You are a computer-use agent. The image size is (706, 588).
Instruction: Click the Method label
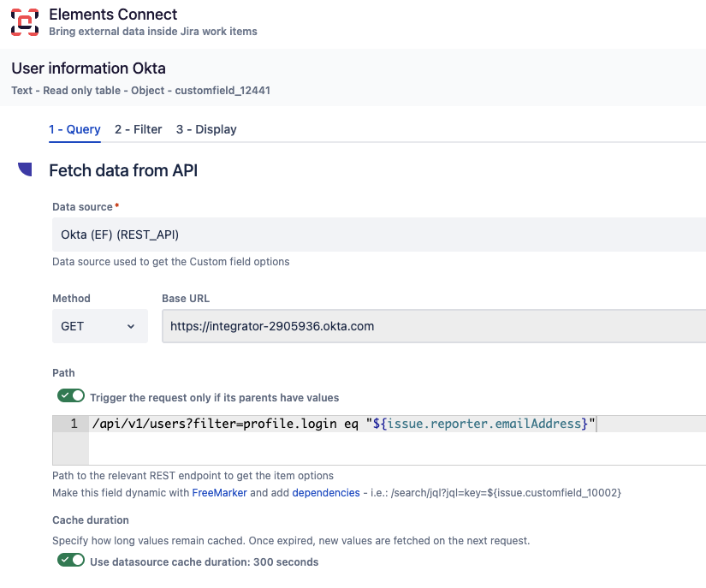(71, 299)
